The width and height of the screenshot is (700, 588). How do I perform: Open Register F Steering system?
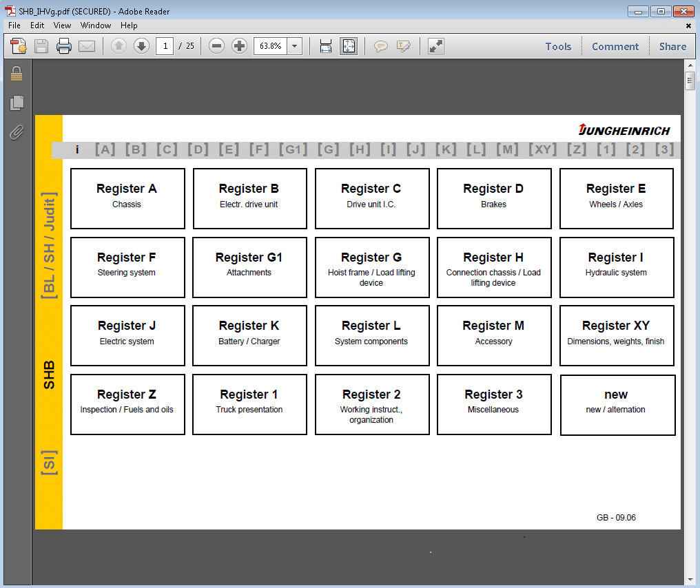point(127,267)
